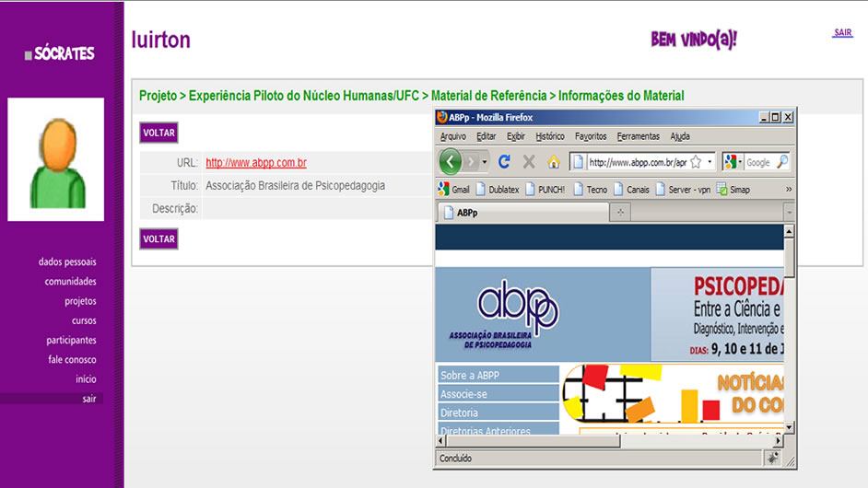The height and width of the screenshot is (488, 868).
Task: Reload the page in Firefox
Action: coord(504,162)
